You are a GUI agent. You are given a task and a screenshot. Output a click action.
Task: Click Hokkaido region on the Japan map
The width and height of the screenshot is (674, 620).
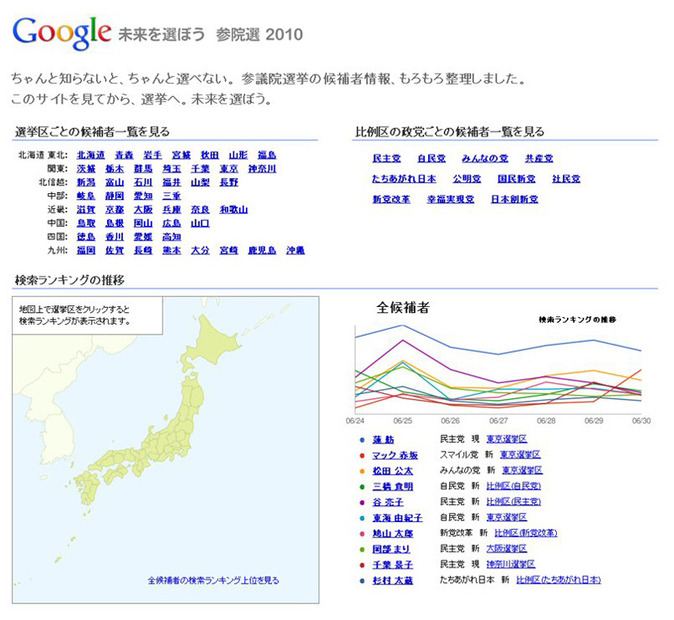point(215,344)
